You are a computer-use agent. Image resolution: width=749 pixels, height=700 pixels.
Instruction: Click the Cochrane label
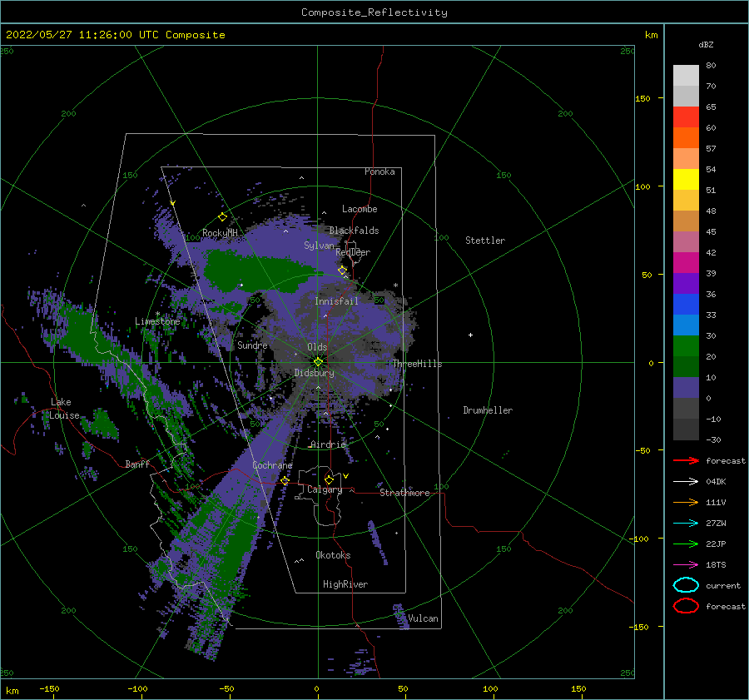pyautogui.click(x=272, y=465)
